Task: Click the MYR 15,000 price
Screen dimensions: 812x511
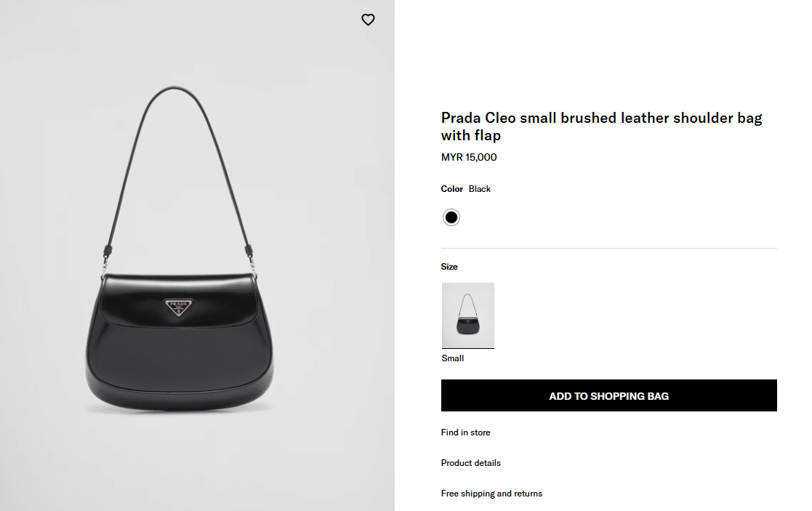Action: pos(469,157)
